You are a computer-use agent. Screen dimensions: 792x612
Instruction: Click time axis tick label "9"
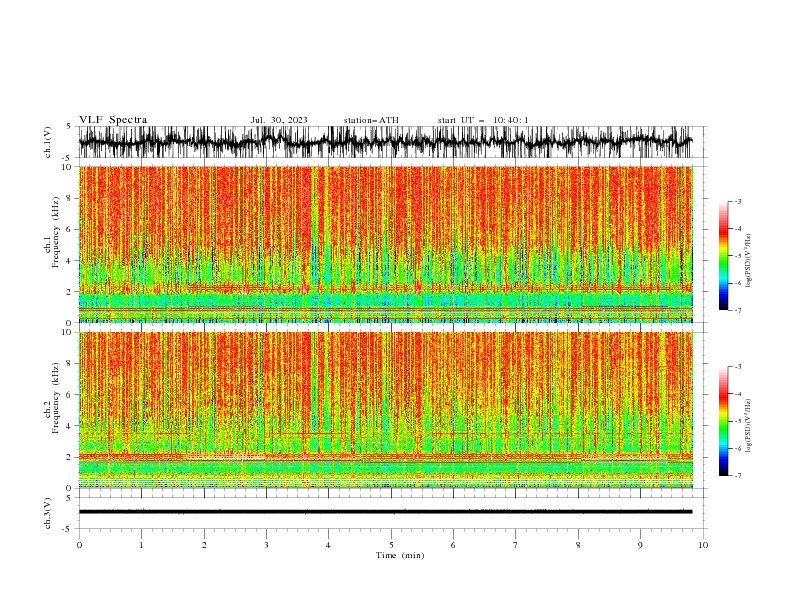click(x=640, y=545)
